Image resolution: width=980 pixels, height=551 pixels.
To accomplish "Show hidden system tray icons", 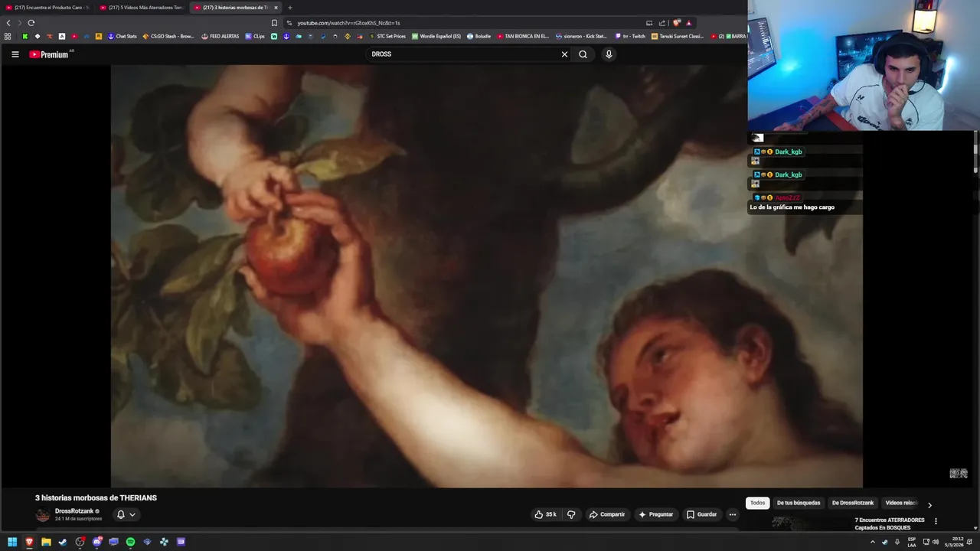I will [872, 542].
